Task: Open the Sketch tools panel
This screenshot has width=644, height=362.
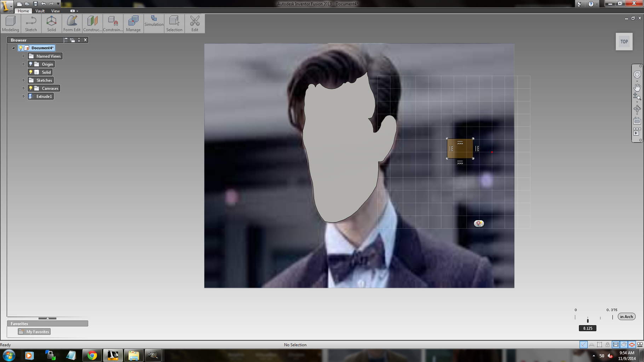Action: tap(31, 24)
